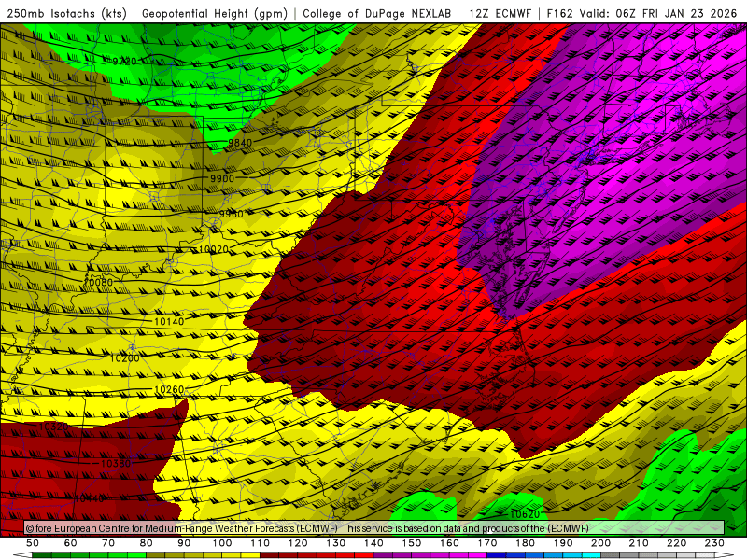The image size is (747, 560).
Task: Click the "12Z ECMWF" model run label
Action: [x=500, y=13]
